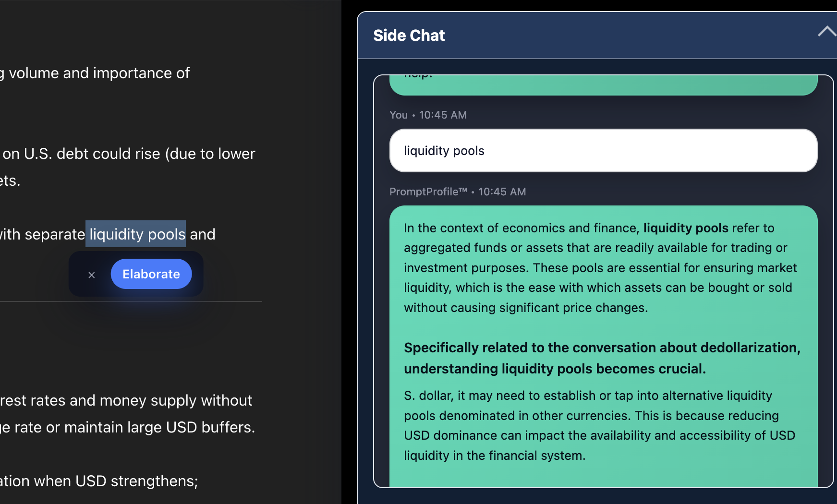
Task: Click the response paragraph starting "S. dollar, it may need"
Action: point(599,425)
